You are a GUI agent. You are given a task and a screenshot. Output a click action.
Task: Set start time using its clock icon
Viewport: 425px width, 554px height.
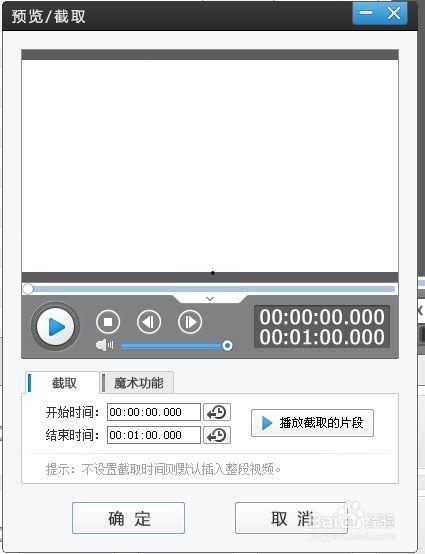[x=217, y=412]
